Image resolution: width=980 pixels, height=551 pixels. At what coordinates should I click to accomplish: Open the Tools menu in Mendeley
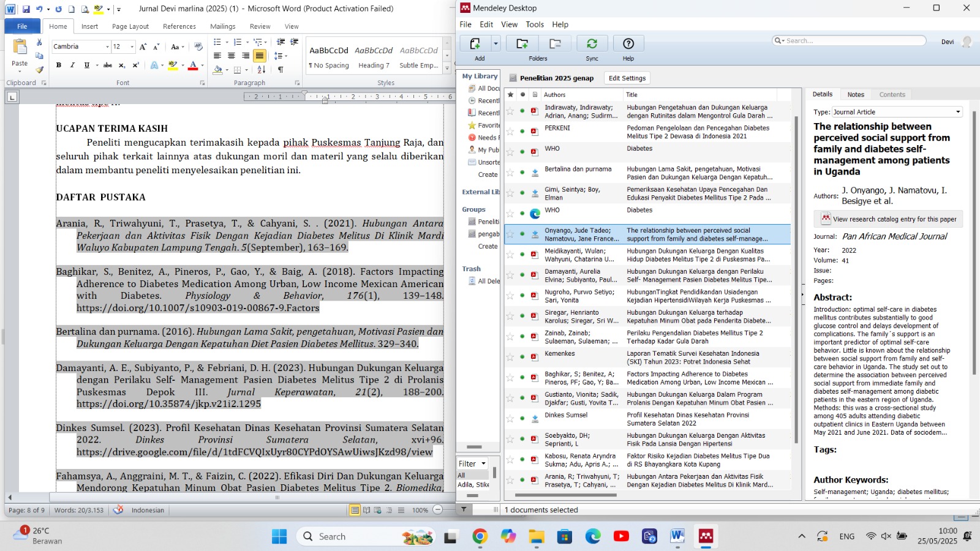534,24
